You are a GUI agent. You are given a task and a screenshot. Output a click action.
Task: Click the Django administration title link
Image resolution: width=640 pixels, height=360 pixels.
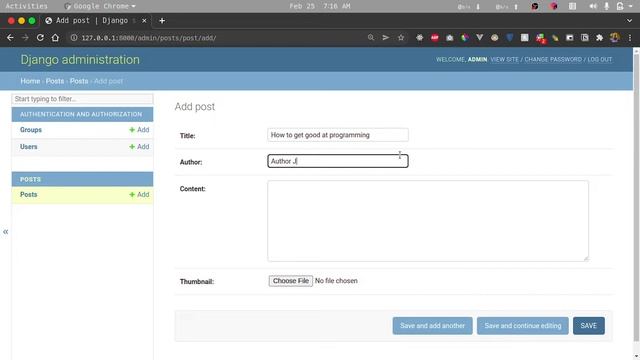click(x=80, y=60)
